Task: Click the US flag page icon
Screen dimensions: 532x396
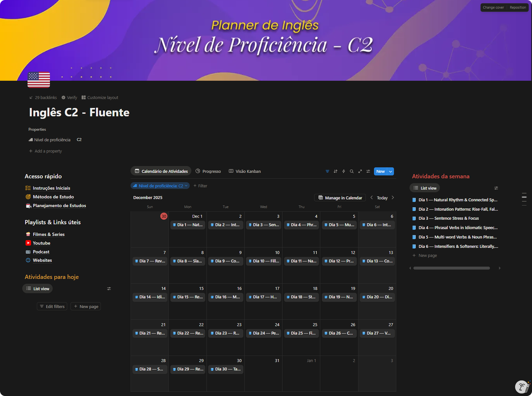Action: [x=39, y=79]
